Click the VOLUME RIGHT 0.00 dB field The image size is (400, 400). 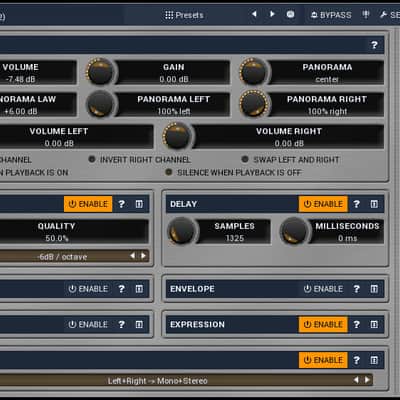pos(289,137)
